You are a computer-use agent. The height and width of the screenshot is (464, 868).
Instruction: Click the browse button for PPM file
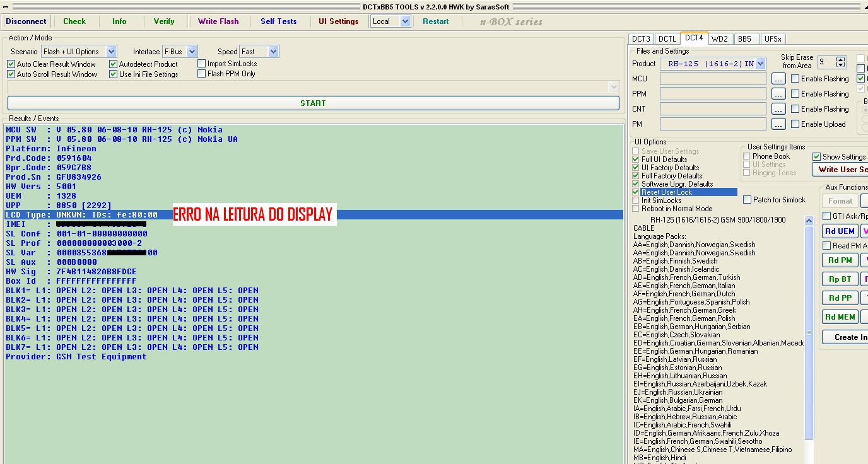(778, 94)
